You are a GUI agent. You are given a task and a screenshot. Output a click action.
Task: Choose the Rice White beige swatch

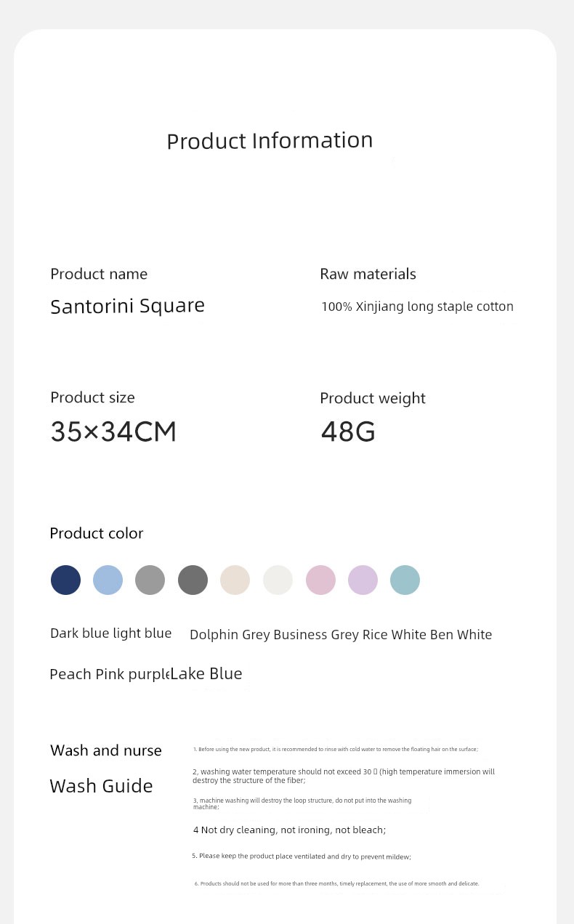235,580
